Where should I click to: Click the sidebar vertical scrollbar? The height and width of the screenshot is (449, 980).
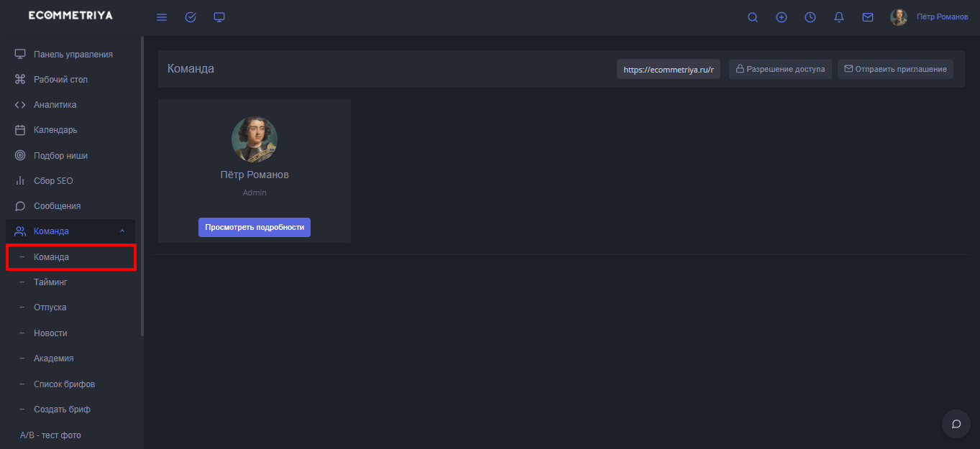tap(142, 187)
